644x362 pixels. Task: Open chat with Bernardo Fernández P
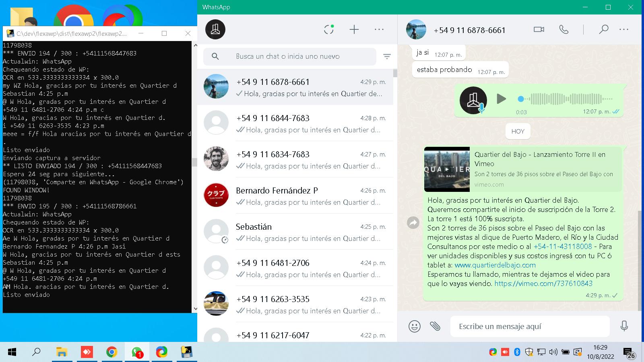coord(295,195)
